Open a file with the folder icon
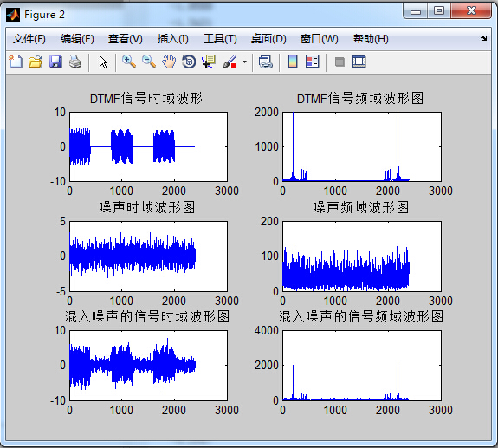 click(x=36, y=62)
